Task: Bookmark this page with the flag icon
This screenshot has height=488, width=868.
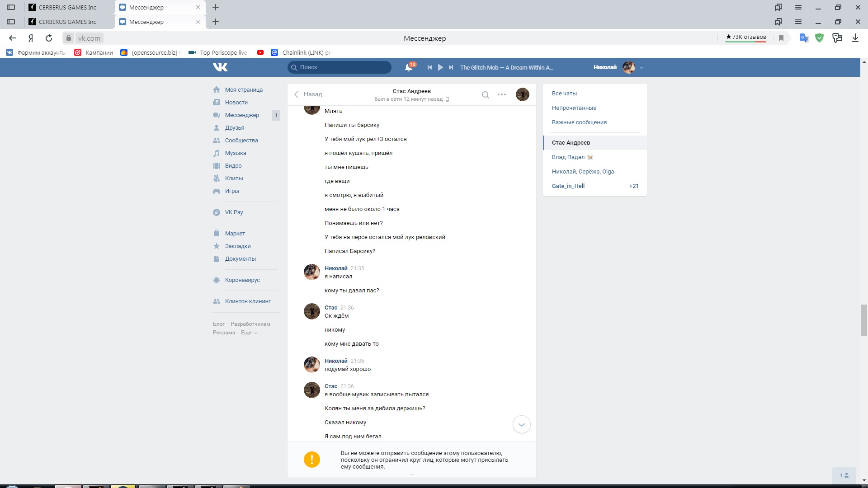Action: (781, 38)
